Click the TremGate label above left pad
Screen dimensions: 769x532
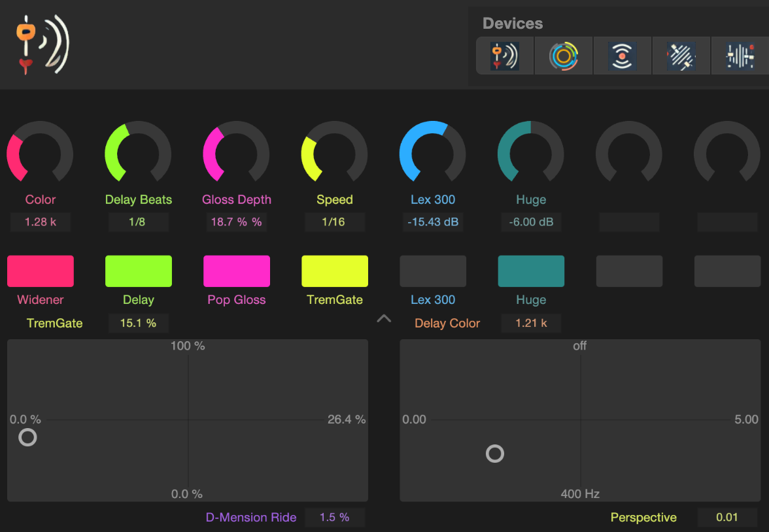coord(54,323)
